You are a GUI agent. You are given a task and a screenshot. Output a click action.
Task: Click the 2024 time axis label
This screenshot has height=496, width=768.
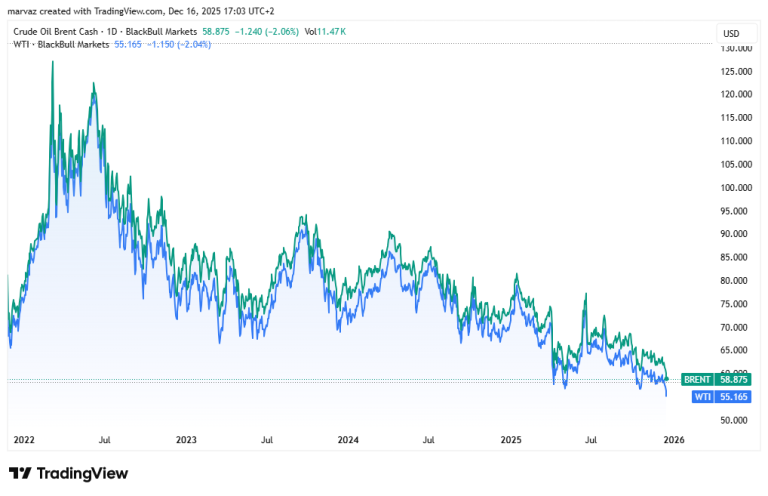tap(348, 440)
